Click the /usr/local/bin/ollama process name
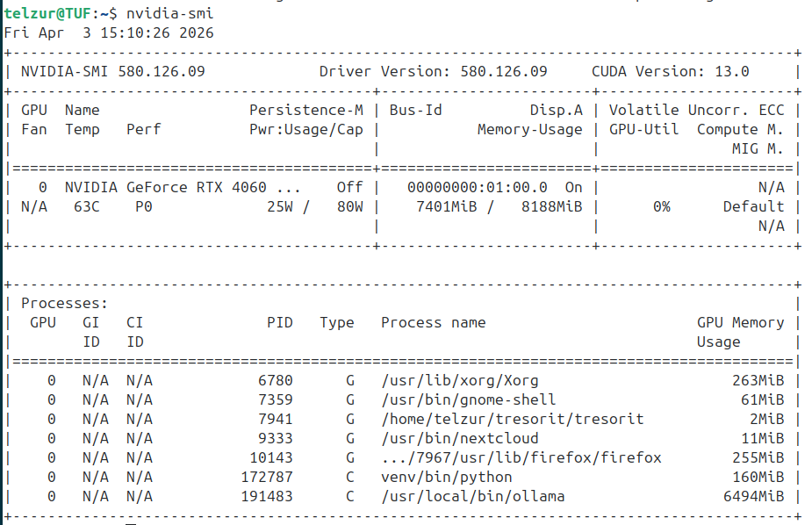This screenshot has width=812, height=525. point(472,496)
